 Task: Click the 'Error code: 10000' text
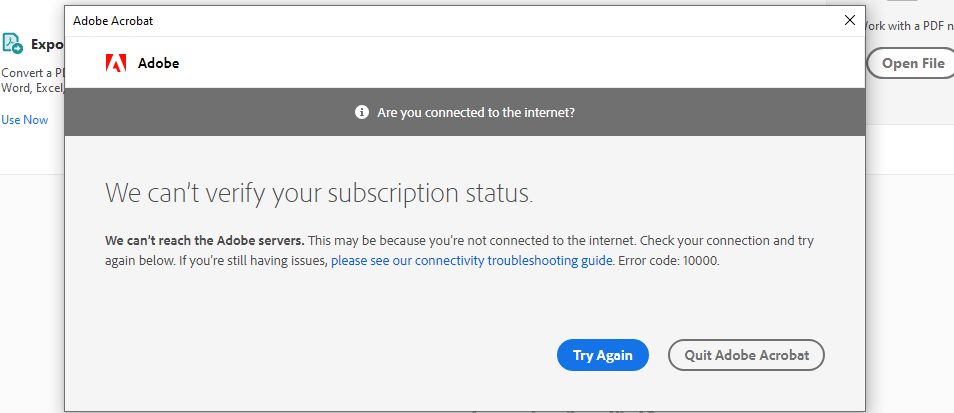click(x=669, y=261)
